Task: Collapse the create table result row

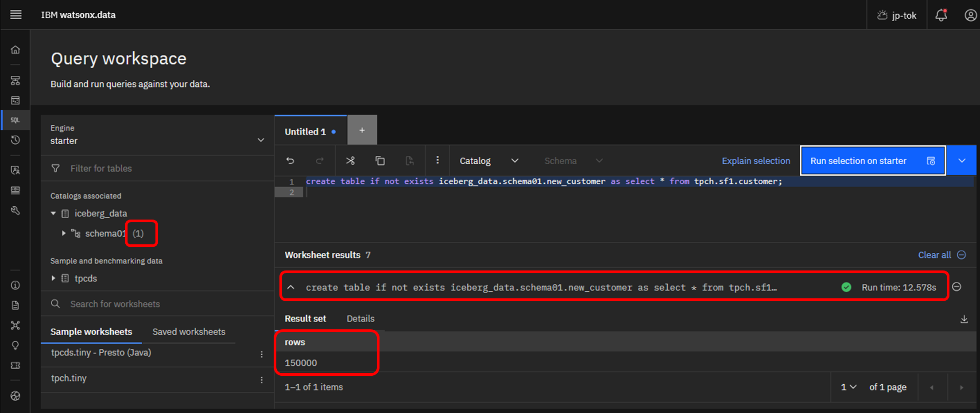Action: tap(291, 287)
